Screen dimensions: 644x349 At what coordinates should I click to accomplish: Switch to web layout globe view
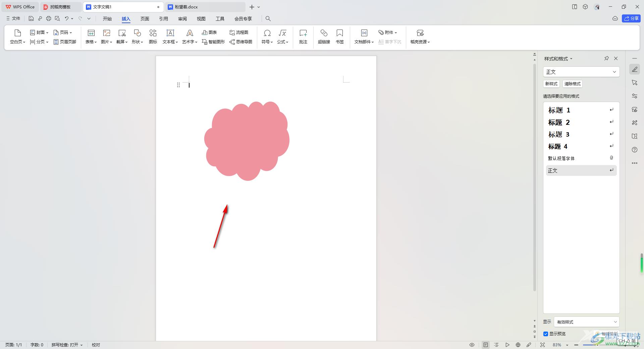click(x=518, y=345)
